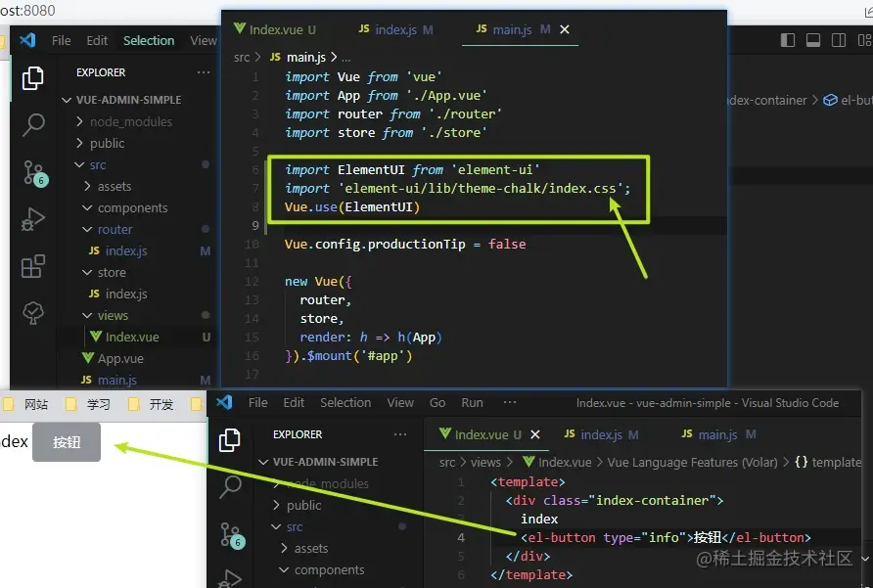Viewport: 873px width, 588px height.
Task: Close Index.vue tab in bottom window
Action: [x=535, y=434]
